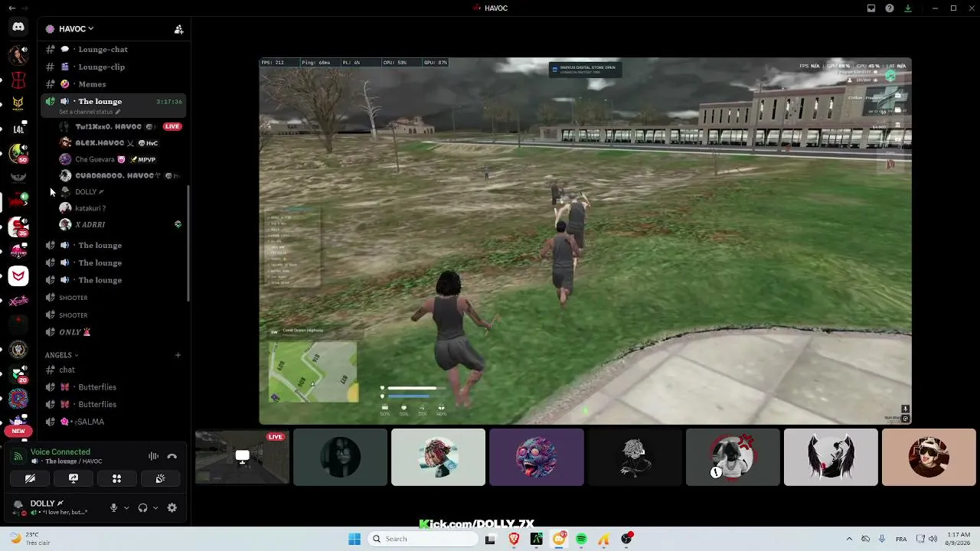Go back with the navigation arrow

click(x=11, y=8)
